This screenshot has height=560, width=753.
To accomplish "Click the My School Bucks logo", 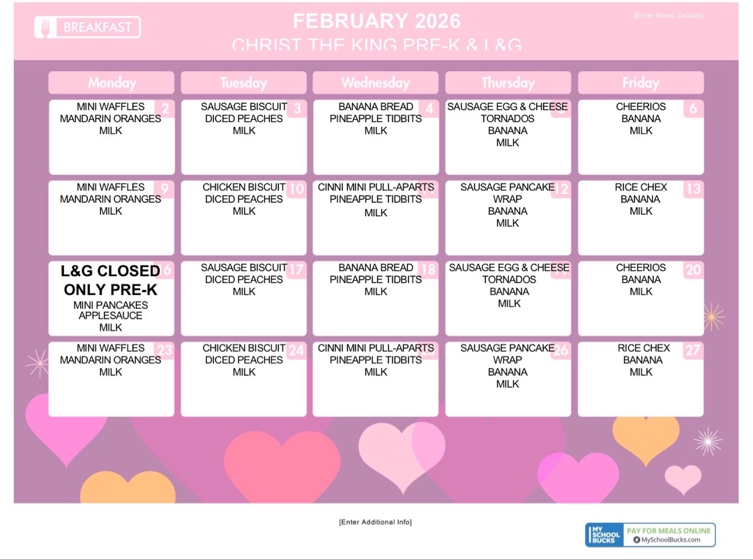I will point(604,535).
